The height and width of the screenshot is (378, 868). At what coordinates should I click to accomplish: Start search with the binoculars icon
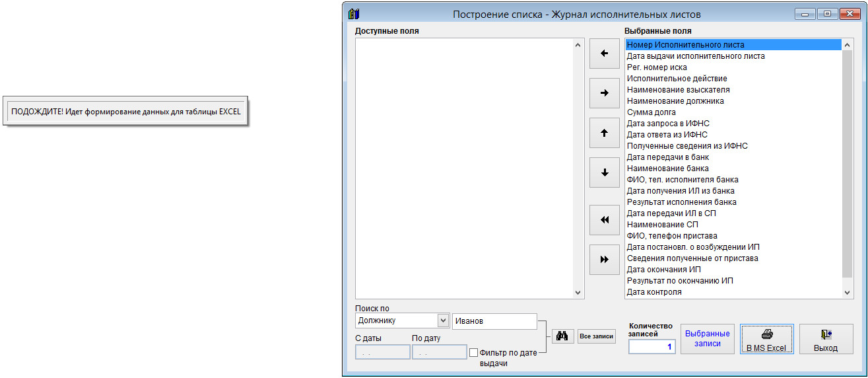click(562, 336)
